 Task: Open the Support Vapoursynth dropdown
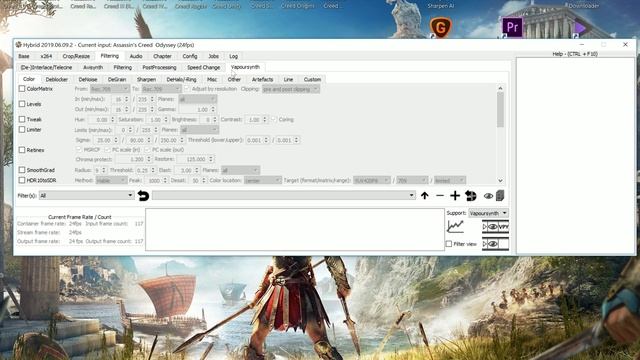point(488,213)
